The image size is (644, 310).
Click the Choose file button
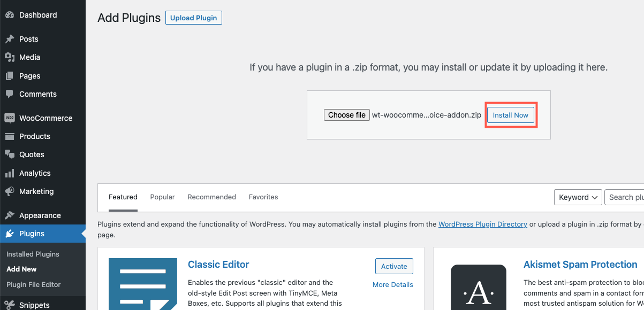[347, 115]
